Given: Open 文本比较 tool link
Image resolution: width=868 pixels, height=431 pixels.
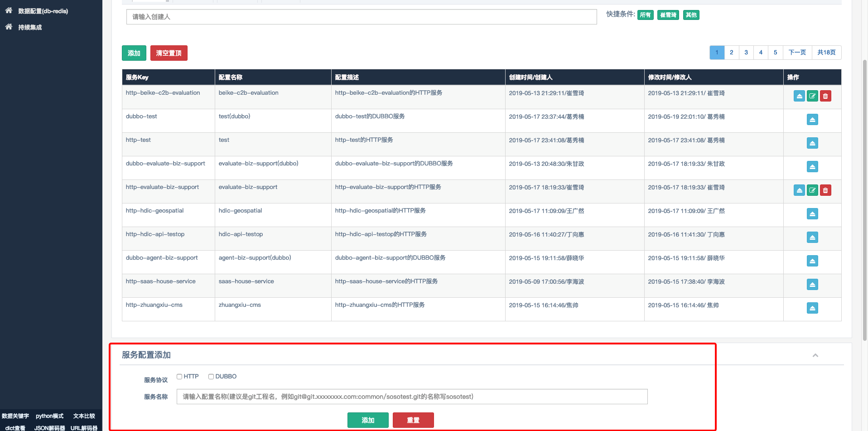Looking at the screenshot, I should click(x=84, y=416).
